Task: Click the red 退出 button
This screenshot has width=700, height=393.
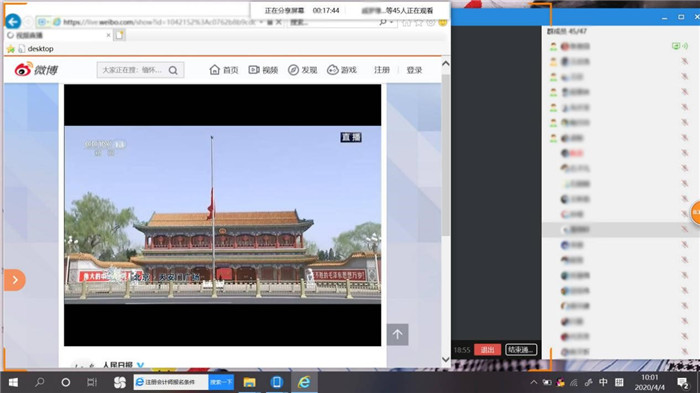Action: [x=487, y=350]
